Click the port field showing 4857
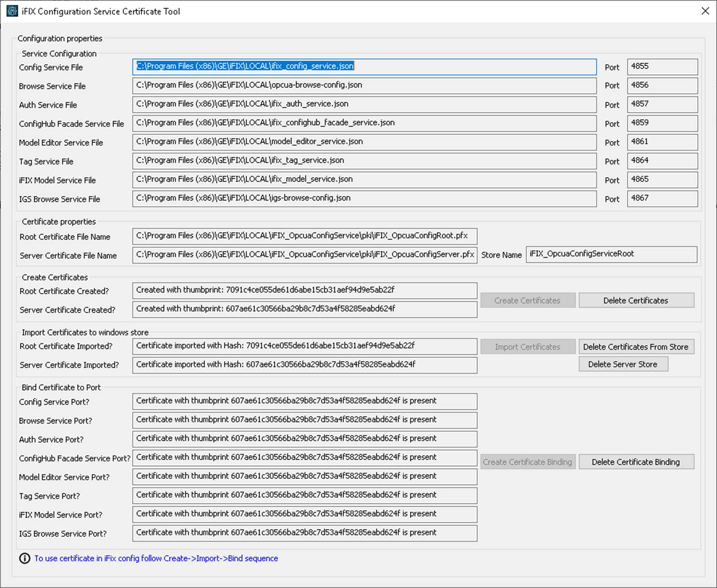 click(662, 104)
